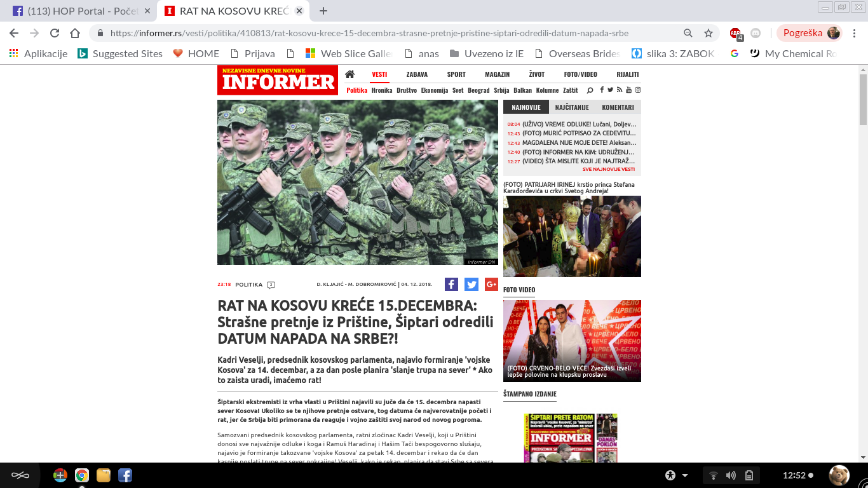
Task: Click the Informer Twitter icon
Action: point(609,90)
